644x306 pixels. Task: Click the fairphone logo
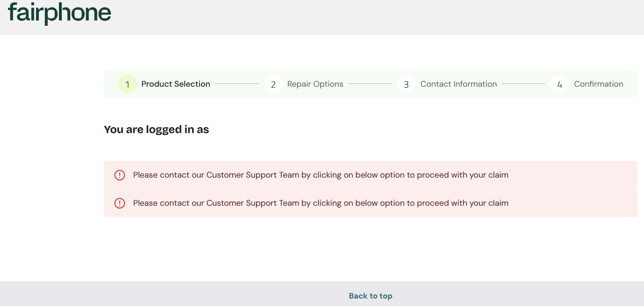(x=59, y=13)
